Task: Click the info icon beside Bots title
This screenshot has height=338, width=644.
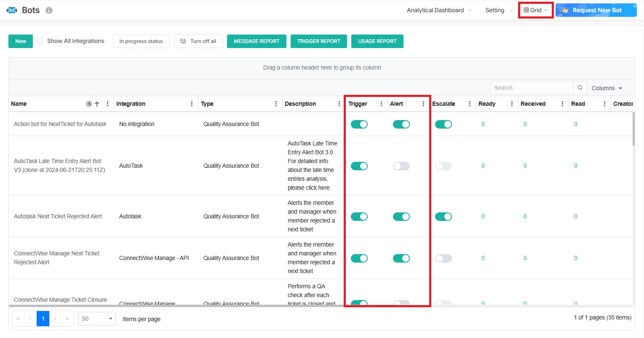Action: pos(49,10)
